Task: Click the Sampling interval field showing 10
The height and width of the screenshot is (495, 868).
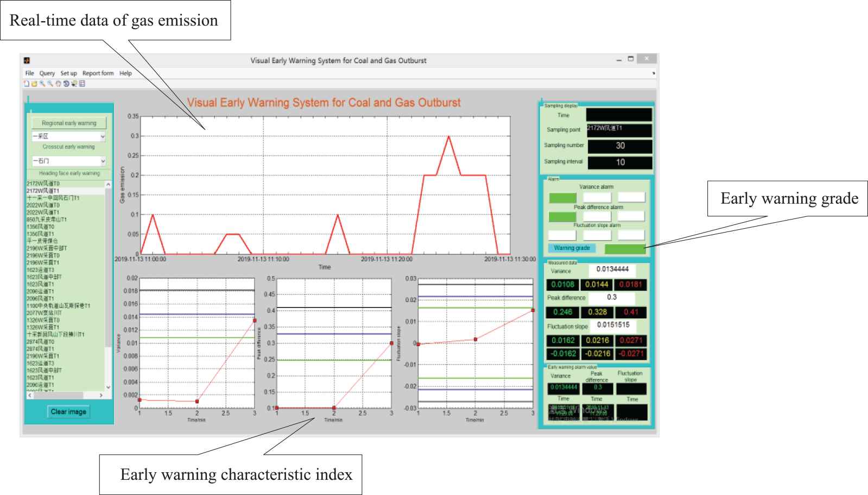Action: 619,162
